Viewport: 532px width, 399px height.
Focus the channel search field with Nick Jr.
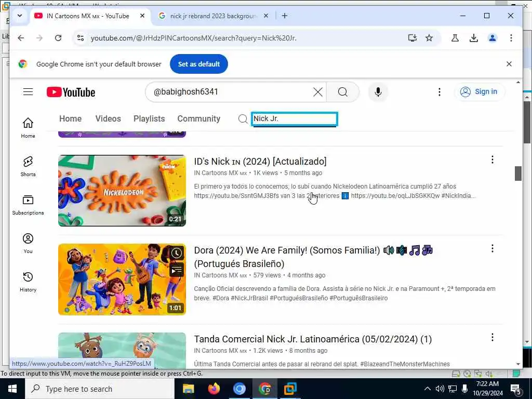pyautogui.click(x=294, y=119)
